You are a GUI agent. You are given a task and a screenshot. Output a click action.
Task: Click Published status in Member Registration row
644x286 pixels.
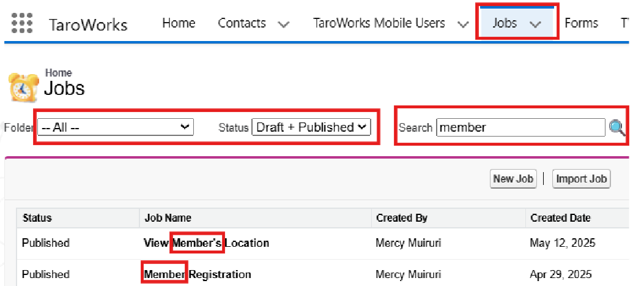[x=46, y=274]
